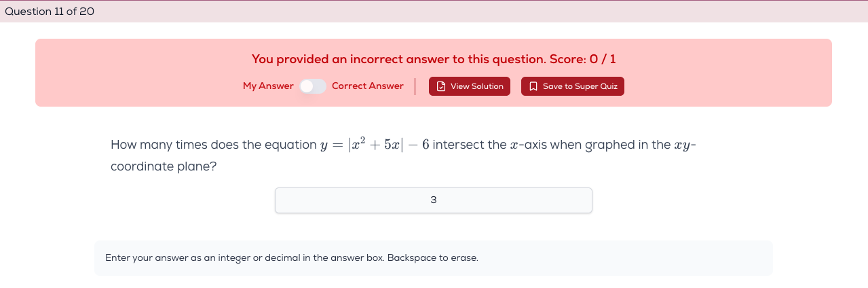The image size is (868, 288).
Task: Toggle the My Answer / Correct Answer switch
Action: point(313,86)
